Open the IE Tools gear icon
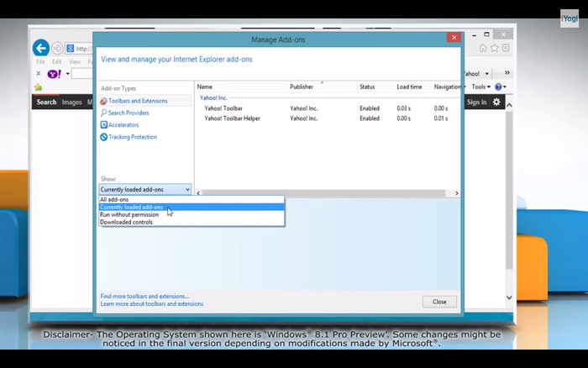 [507, 49]
